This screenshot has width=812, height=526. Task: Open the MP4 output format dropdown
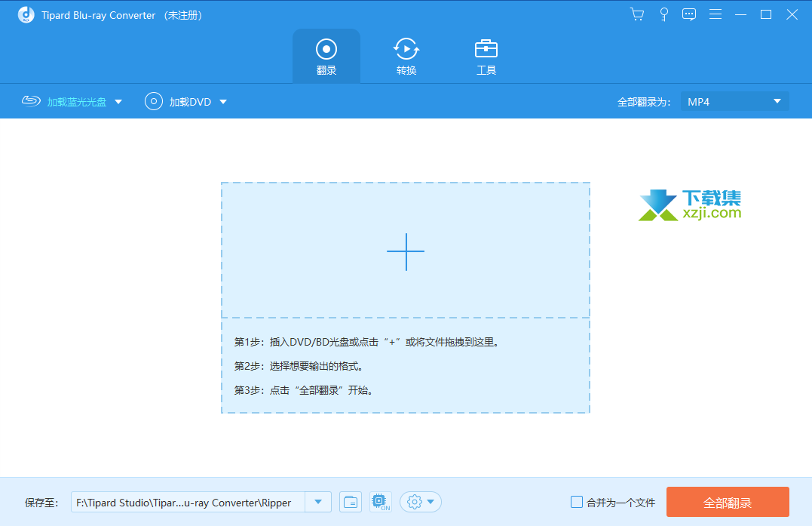coord(734,102)
